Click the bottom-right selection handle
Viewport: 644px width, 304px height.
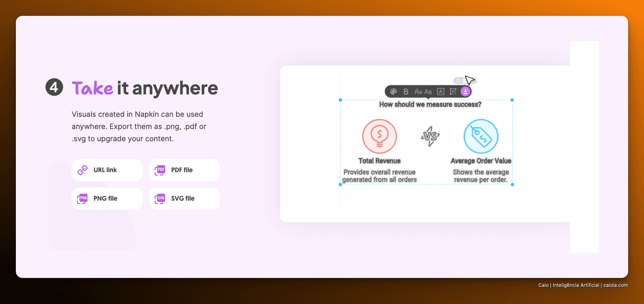pos(512,185)
